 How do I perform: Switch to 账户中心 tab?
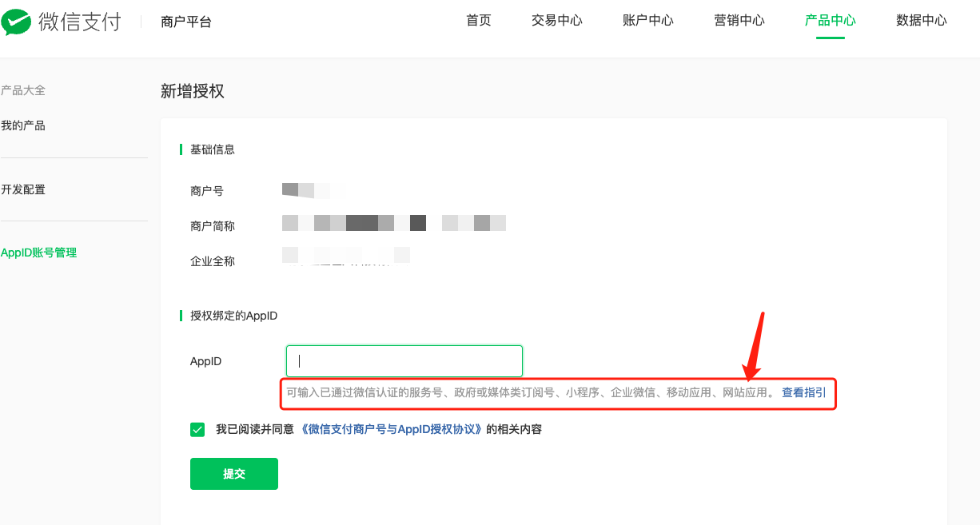pyautogui.click(x=648, y=21)
